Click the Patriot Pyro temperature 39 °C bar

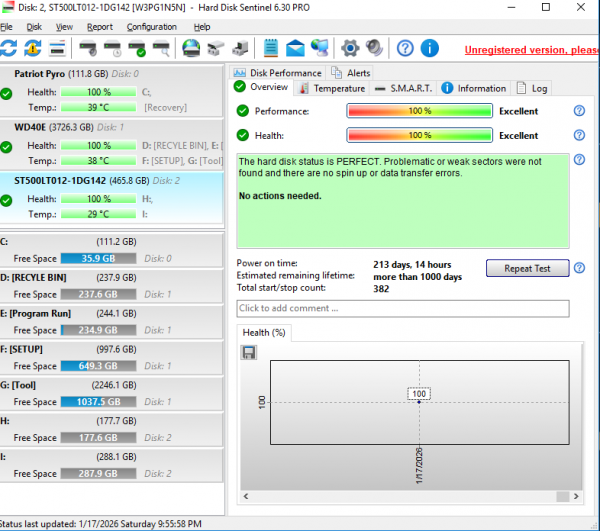point(98,108)
